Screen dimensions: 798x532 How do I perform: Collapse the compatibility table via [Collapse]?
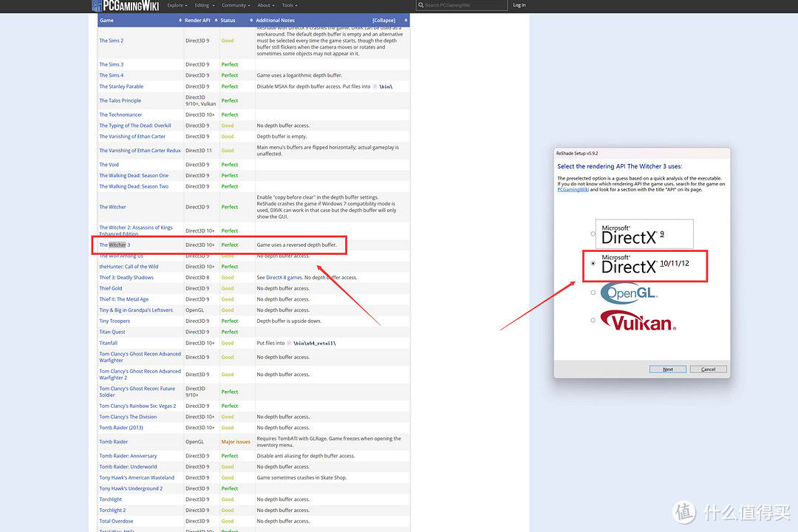[x=383, y=21]
